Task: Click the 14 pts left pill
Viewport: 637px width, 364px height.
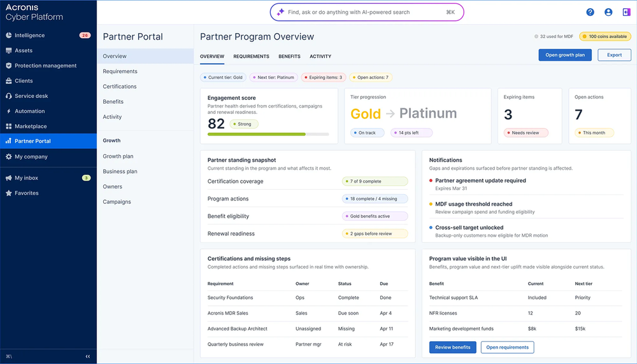Action: pos(412,133)
